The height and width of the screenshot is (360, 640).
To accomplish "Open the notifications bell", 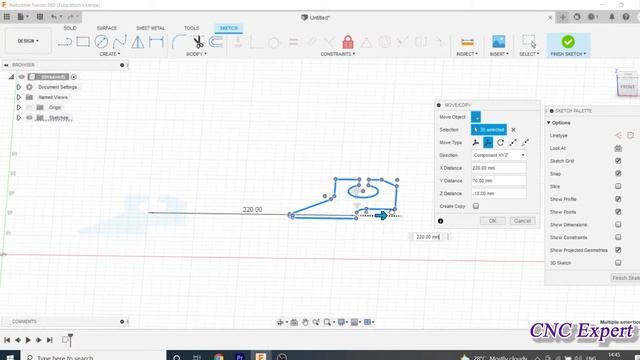I will 611,17.
